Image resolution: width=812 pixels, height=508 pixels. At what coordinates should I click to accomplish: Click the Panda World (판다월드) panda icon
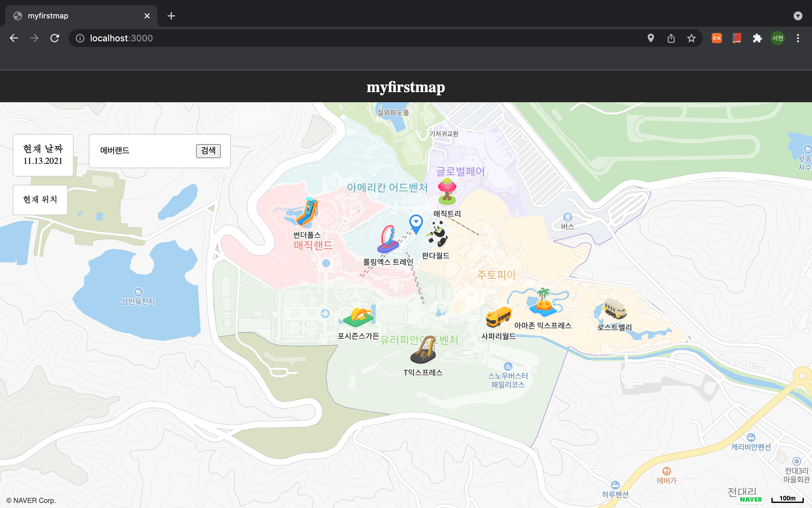click(x=437, y=234)
